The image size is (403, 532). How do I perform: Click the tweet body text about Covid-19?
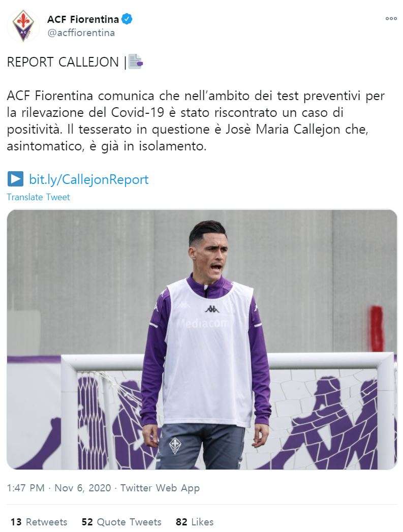[196, 121]
